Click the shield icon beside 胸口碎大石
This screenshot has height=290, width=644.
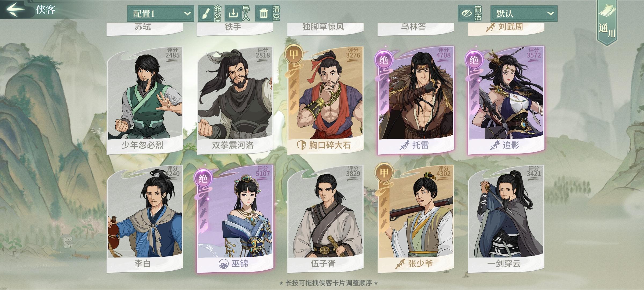tap(302, 145)
